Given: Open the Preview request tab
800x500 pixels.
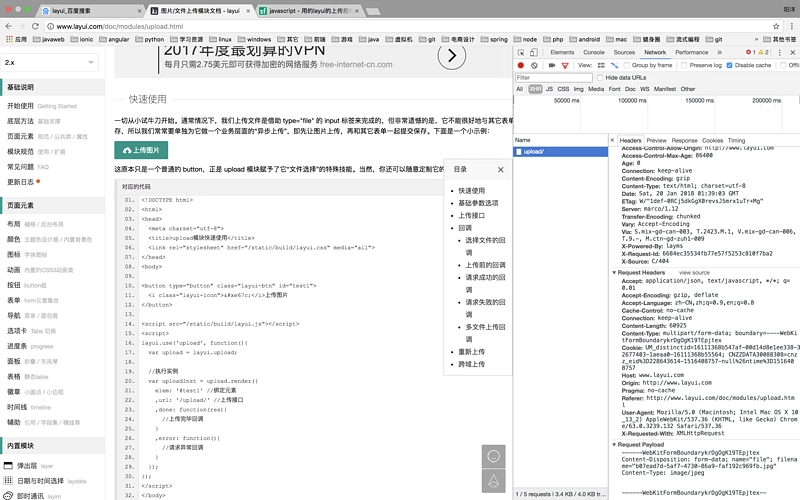Looking at the screenshot, I should pyautogui.click(x=656, y=140).
